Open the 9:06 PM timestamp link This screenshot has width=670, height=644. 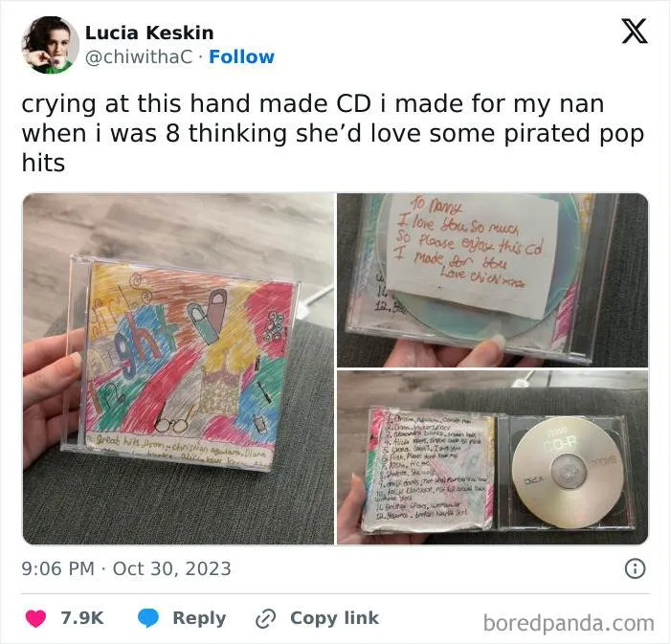click(58, 568)
